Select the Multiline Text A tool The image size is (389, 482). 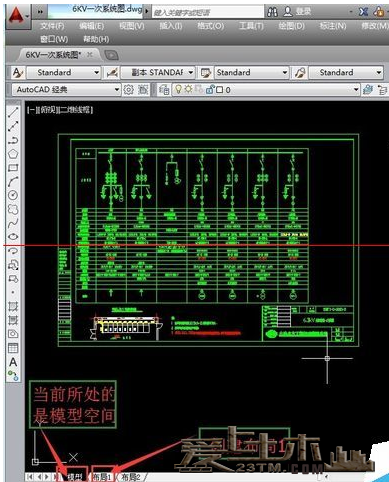pyautogui.click(x=13, y=362)
